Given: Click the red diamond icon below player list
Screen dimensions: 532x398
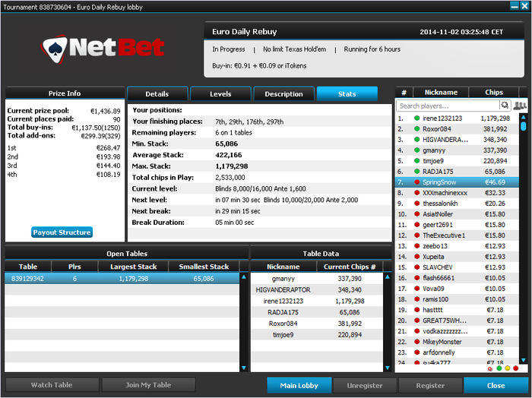Looking at the screenshot, I should [490, 369].
